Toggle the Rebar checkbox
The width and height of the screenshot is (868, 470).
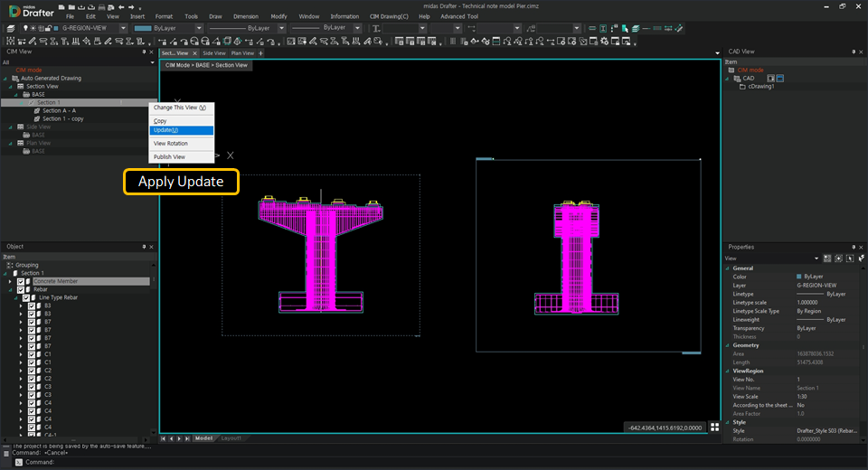[x=21, y=289]
